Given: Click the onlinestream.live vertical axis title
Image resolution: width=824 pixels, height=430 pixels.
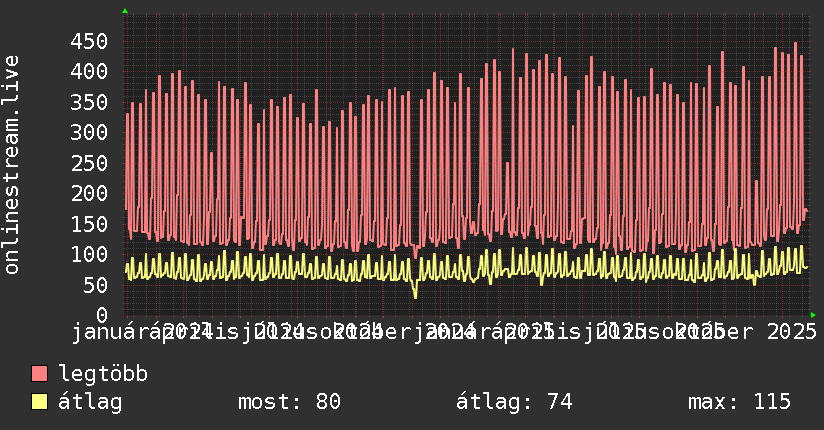Looking at the screenshot, I should click(x=11, y=165).
